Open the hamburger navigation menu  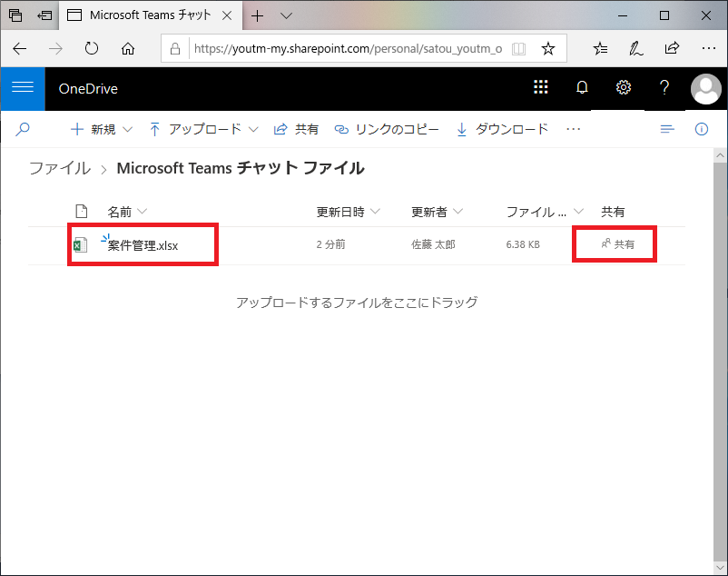point(23,87)
